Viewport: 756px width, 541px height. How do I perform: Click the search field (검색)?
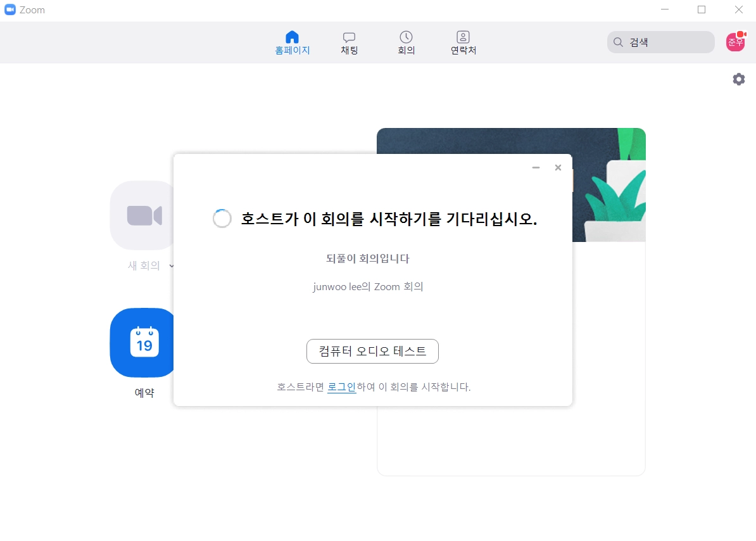(660, 42)
